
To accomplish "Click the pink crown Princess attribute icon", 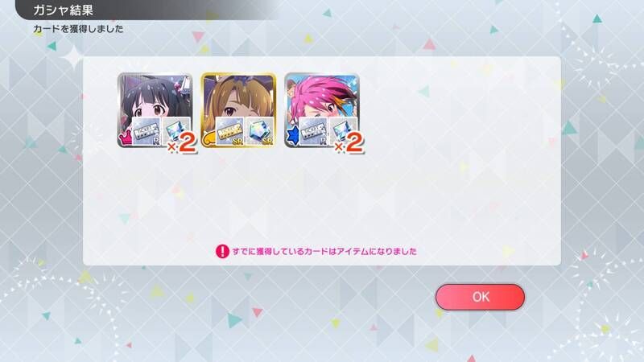I will pyautogui.click(x=125, y=138).
